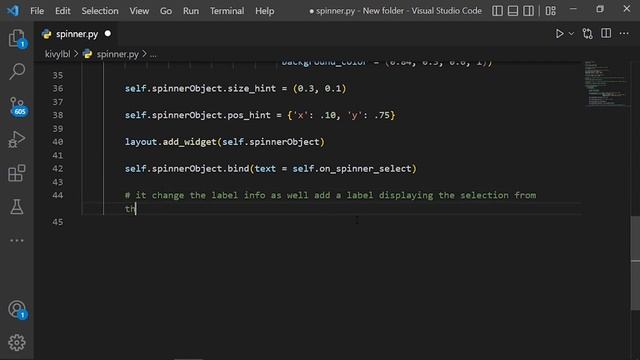Open the Search view icon
The width and height of the screenshot is (640, 360).
pos(17,71)
